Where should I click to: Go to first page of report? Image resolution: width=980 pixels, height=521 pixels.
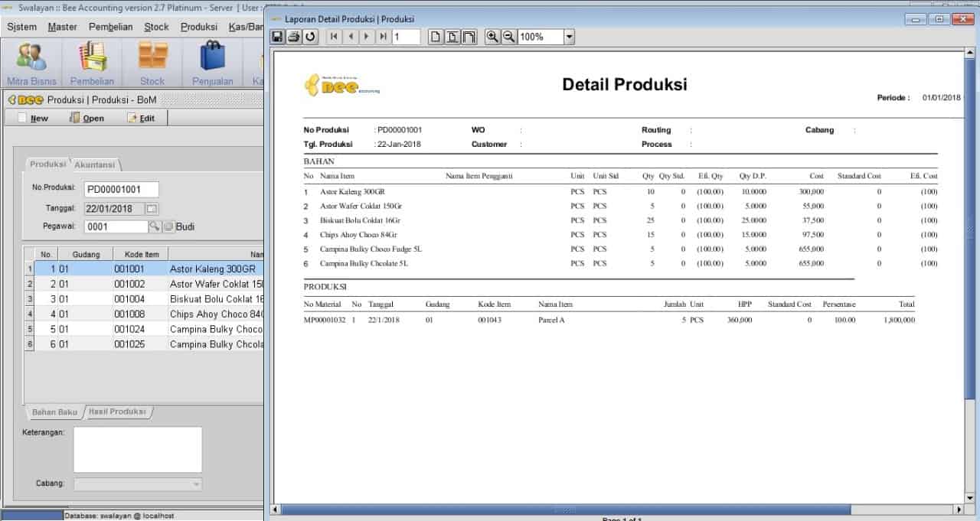[335, 37]
